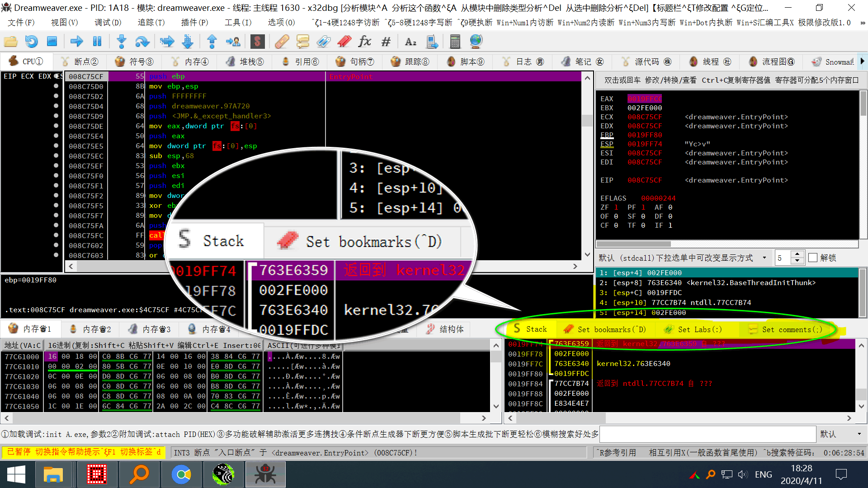The width and height of the screenshot is (868, 488).
Task: Open the stdcall calling convention dropdown
Action: pos(764,258)
